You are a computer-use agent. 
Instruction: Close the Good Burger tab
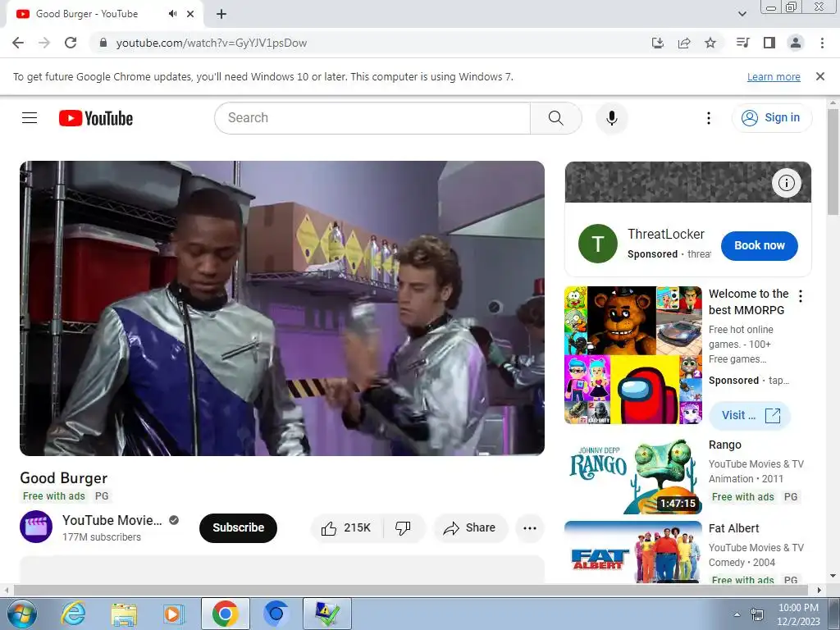tap(190, 14)
